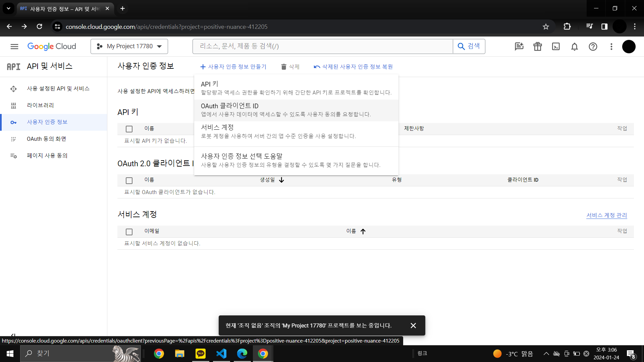This screenshot has height=362, width=644.
Task: Open Visual Studio Code from taskbar
Action: [221, 354]
